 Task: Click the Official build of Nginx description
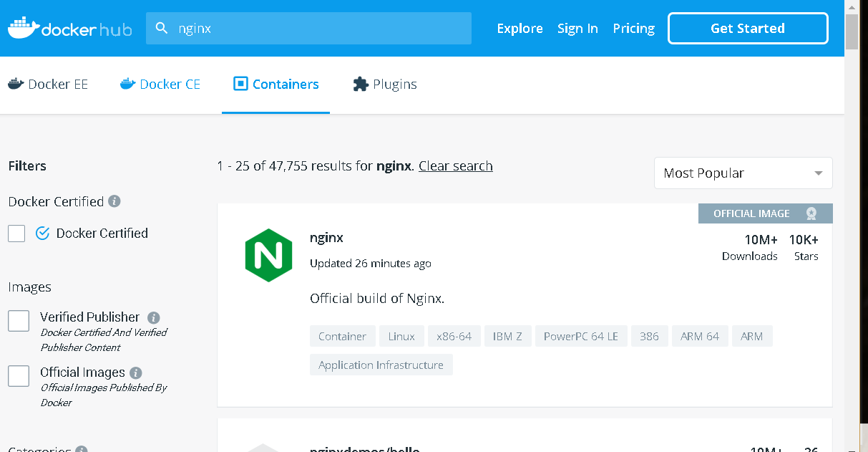coord(377,298)
